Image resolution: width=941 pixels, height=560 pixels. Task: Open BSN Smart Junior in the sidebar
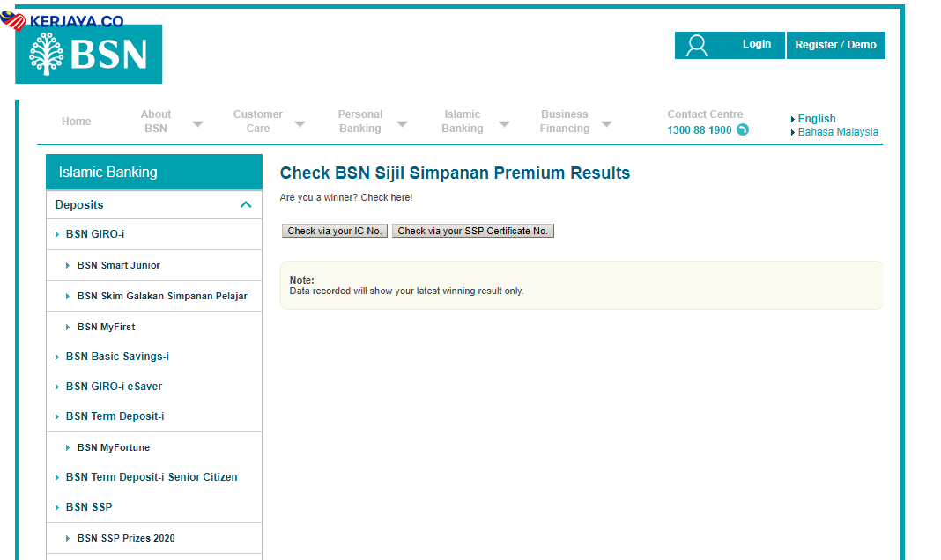[x=119, y=265]
